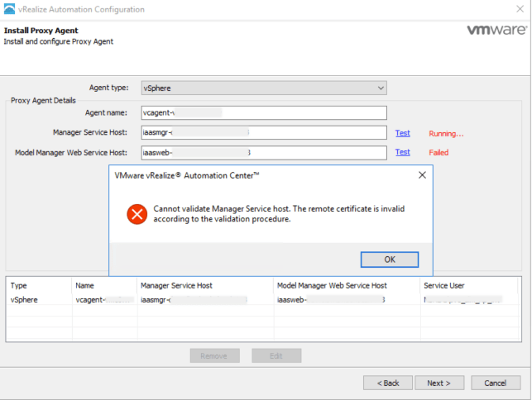Click the Agent name input field
Screen dimensions: 532x400
coord(264,113)
